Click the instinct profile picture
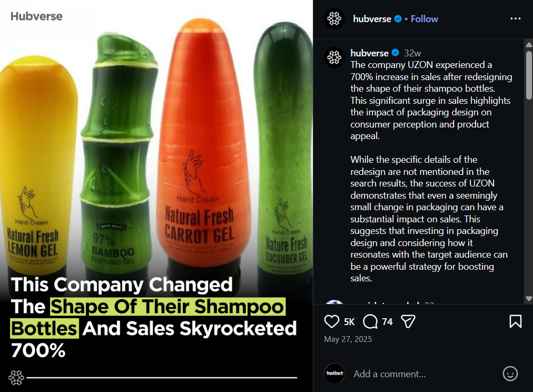 coord(334,374)
